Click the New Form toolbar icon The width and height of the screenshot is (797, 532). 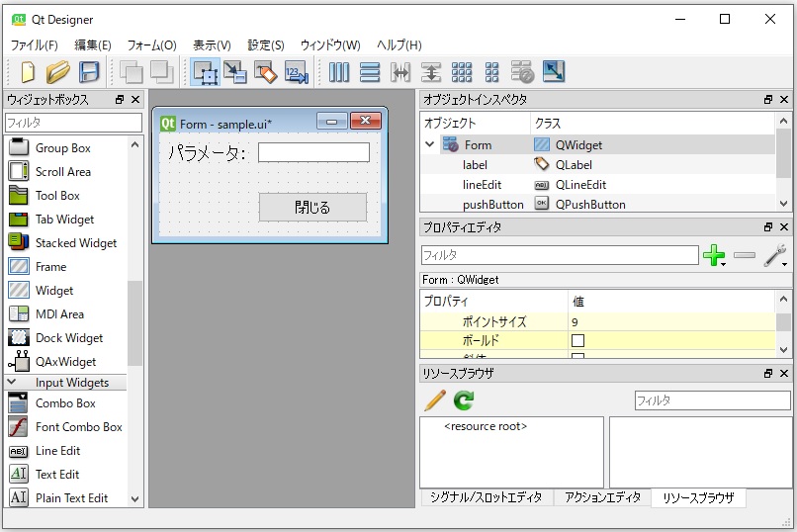tap(28, 71)
